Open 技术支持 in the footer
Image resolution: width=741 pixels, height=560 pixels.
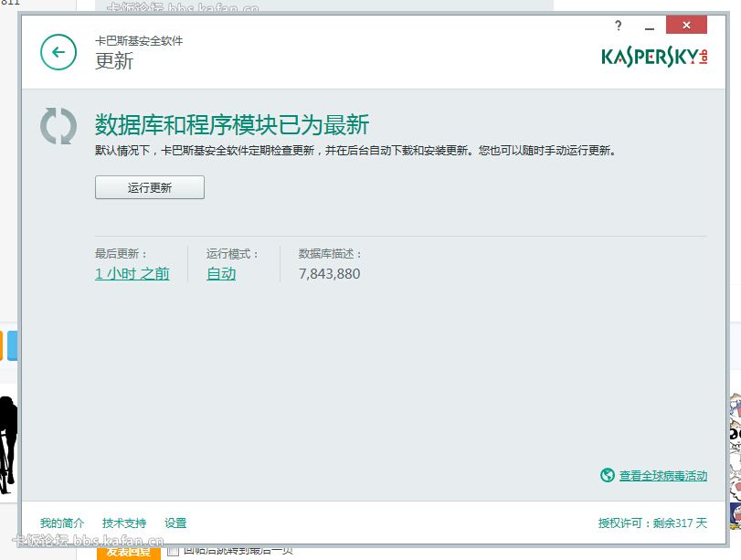click(124, 523)
